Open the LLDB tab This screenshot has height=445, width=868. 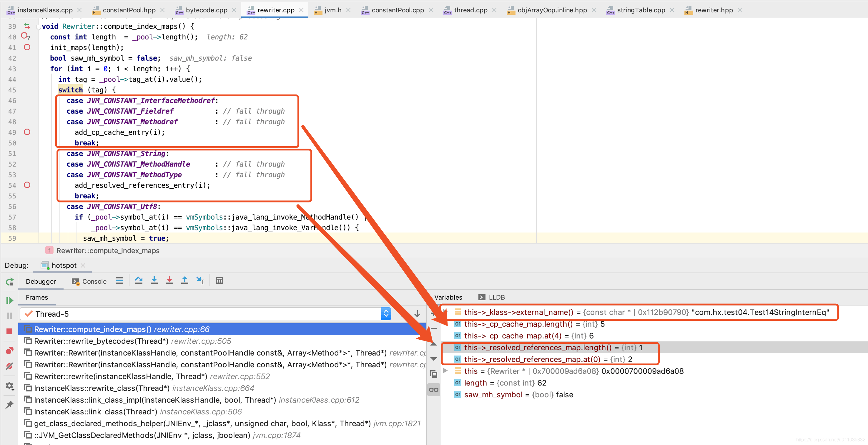(x=492, y=297)
